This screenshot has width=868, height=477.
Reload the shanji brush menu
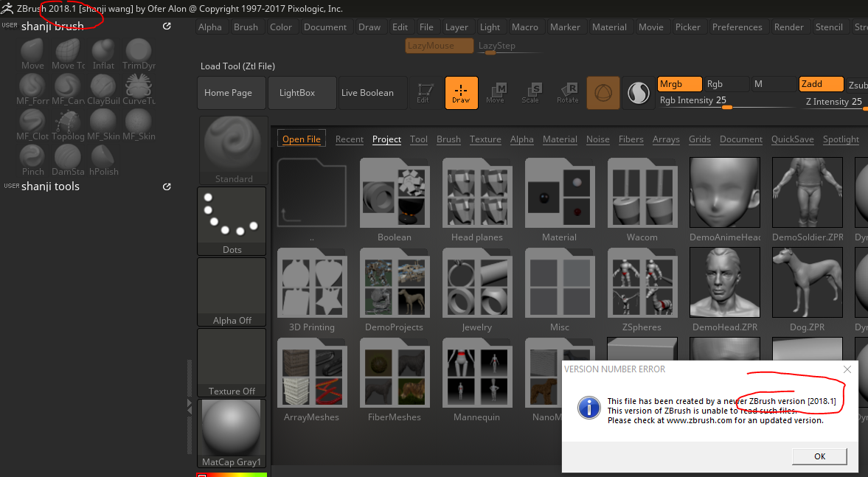click(167, 26)
